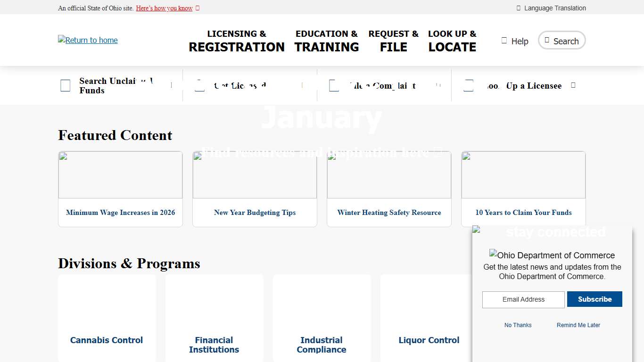Click the Winter Heating Safety Resource thumbnail
644x362 pixels.
click(389, 175)
